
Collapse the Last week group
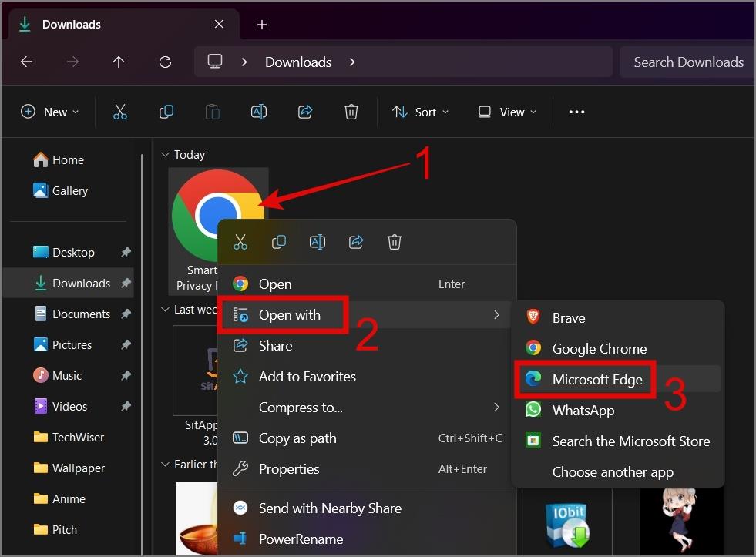coord(166,310)
